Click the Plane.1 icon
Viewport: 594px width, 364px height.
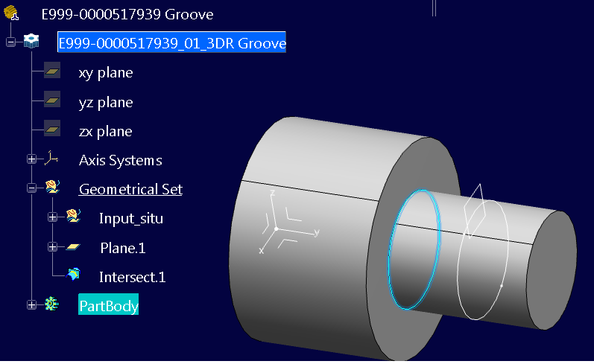tap(73, 247)
